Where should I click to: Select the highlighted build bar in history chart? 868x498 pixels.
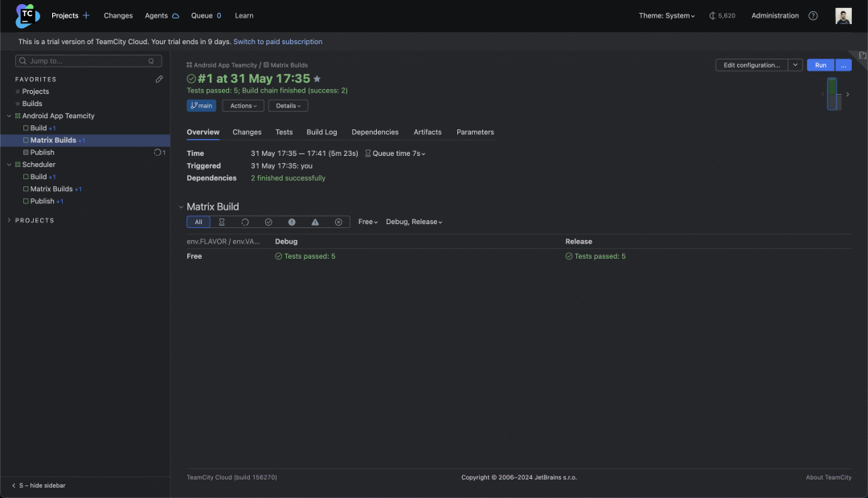832,93
